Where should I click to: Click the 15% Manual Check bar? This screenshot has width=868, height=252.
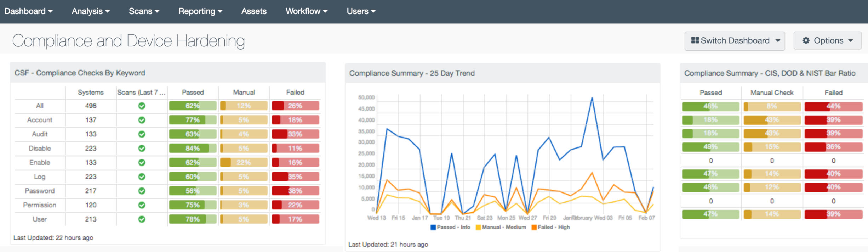point(772,147)
